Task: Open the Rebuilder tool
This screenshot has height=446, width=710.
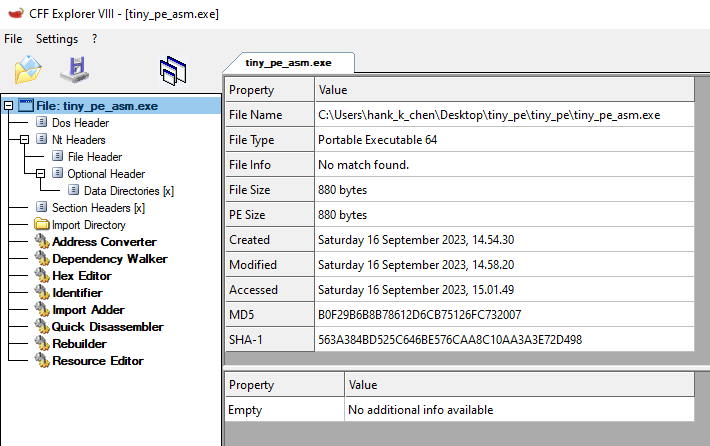Action: 79,344
